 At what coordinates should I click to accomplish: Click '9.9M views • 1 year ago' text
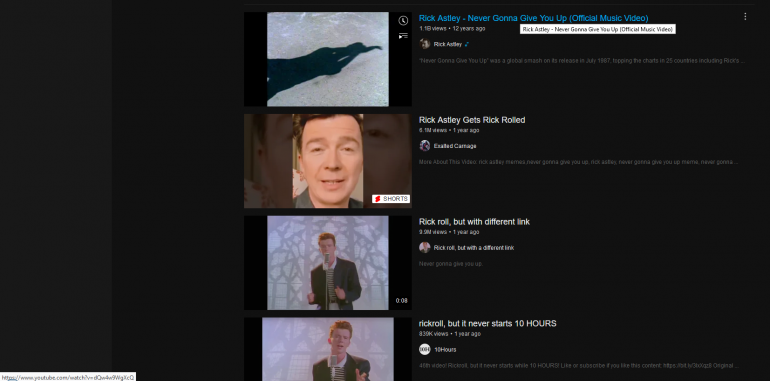(449, 232)
